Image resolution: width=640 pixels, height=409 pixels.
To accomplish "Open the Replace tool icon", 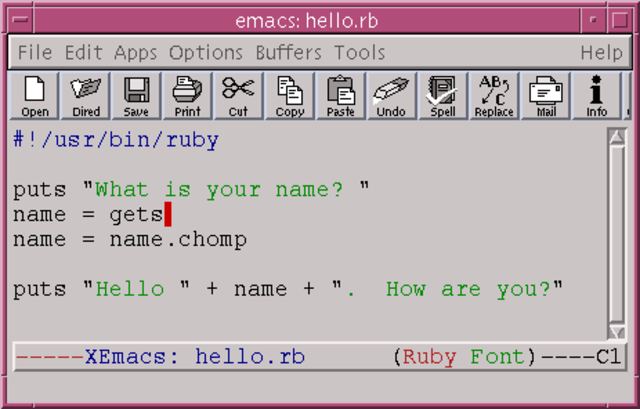I will [x=494, y=96].
